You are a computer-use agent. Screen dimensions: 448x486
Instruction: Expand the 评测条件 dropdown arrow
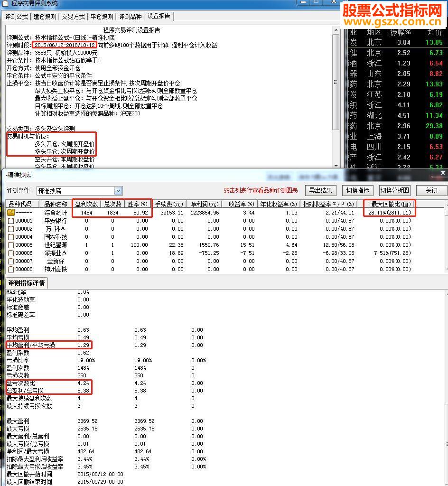(x=118, y=191)
